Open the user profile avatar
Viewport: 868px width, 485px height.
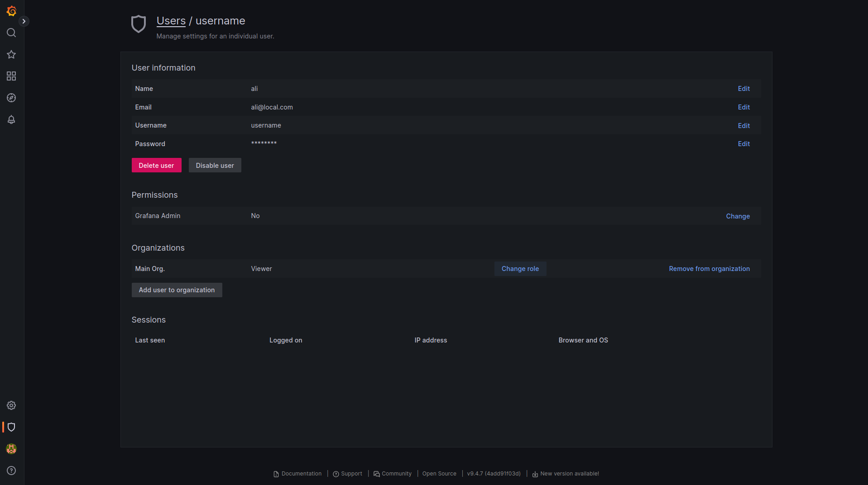point(11,449)
